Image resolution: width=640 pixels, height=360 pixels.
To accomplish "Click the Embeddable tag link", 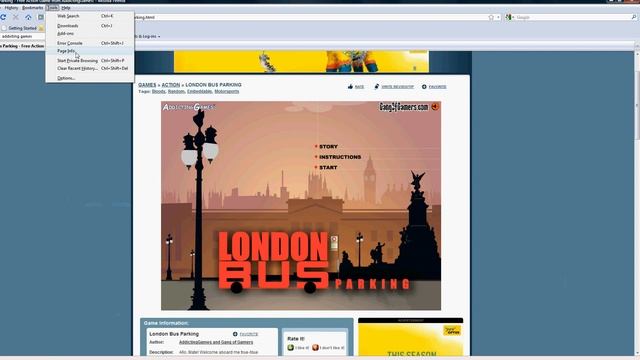I will [x=200, y=91].
